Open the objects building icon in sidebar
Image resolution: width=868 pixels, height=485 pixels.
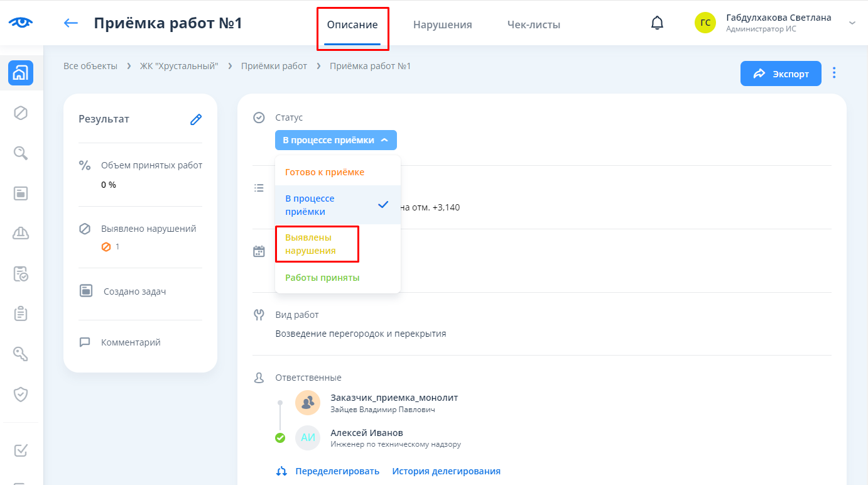click(x=21, y=74)
